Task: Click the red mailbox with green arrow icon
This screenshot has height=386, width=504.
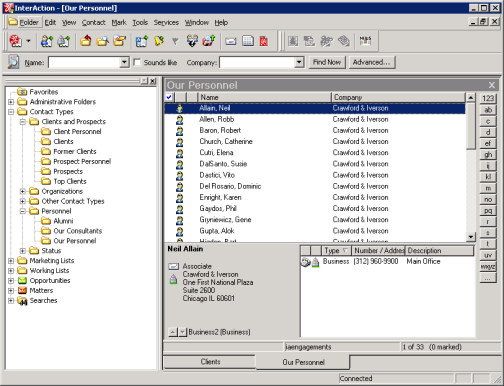Action: coord(209,41)
